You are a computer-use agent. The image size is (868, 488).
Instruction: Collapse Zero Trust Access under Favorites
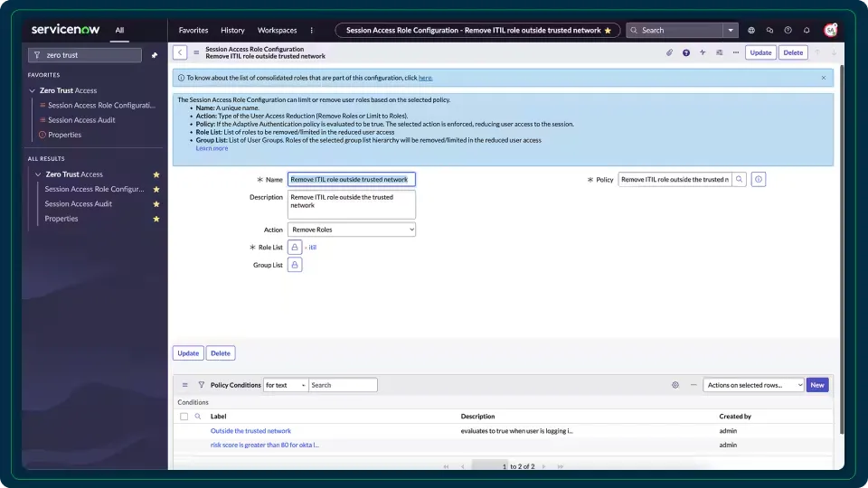click(33, 90)
